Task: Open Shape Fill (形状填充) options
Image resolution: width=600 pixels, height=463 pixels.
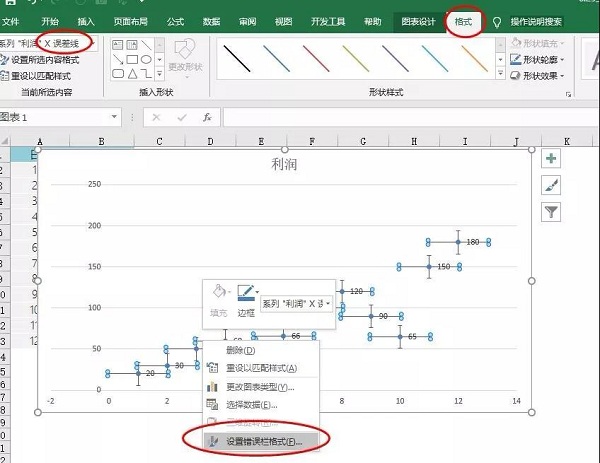Action: pos(537,43)
